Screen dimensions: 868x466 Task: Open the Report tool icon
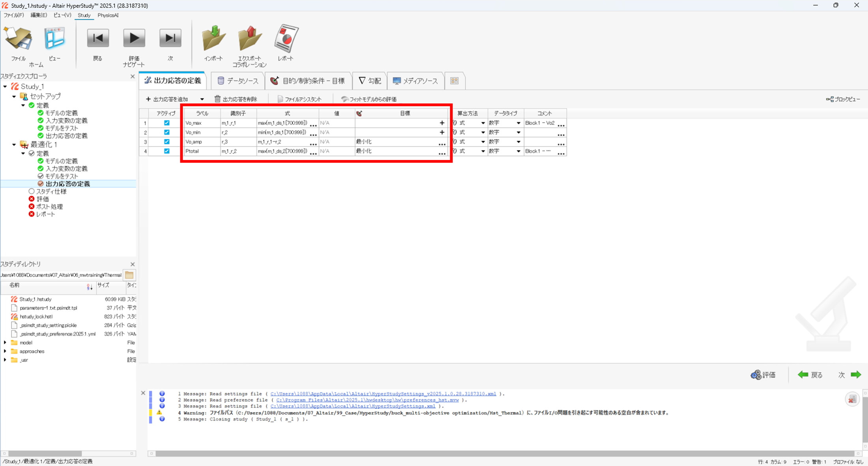pos(286,39)
